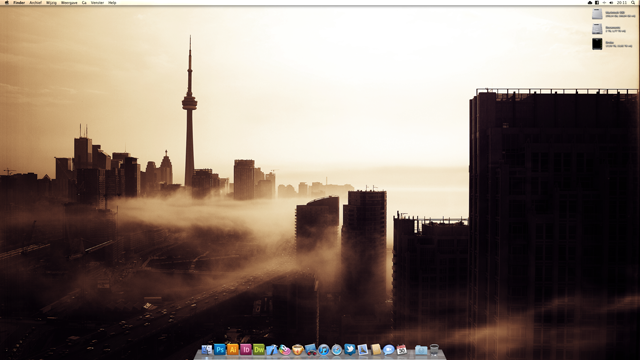Open the Archief menu
Viewport: 640px width, 360px height.
[36, 2]
